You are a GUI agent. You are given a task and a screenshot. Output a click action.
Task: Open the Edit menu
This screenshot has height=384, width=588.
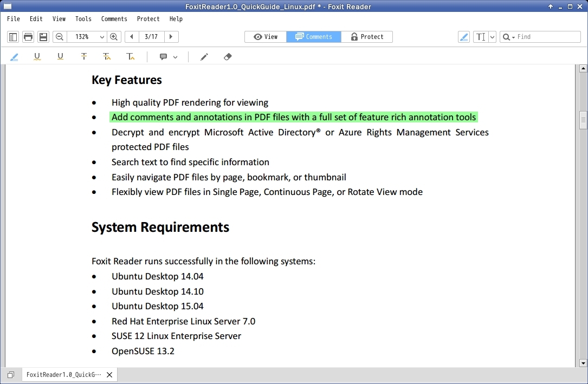click(x=36, y=19)
